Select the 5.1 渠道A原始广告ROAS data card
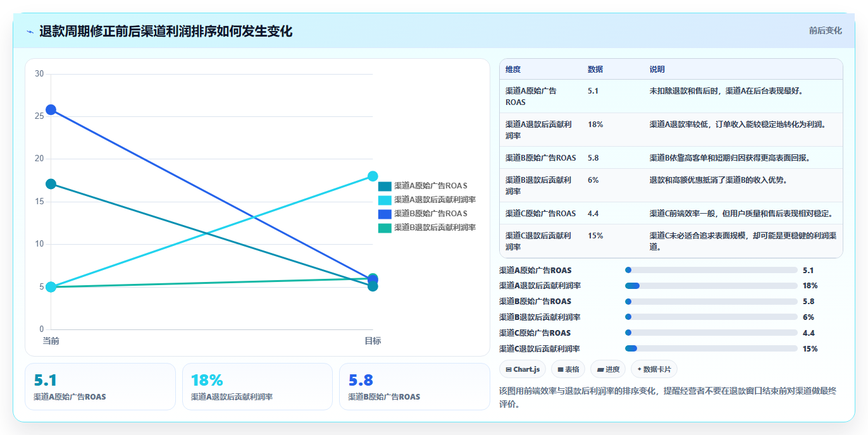The width and height of the screenshot is (868, 435). (100, 386)
